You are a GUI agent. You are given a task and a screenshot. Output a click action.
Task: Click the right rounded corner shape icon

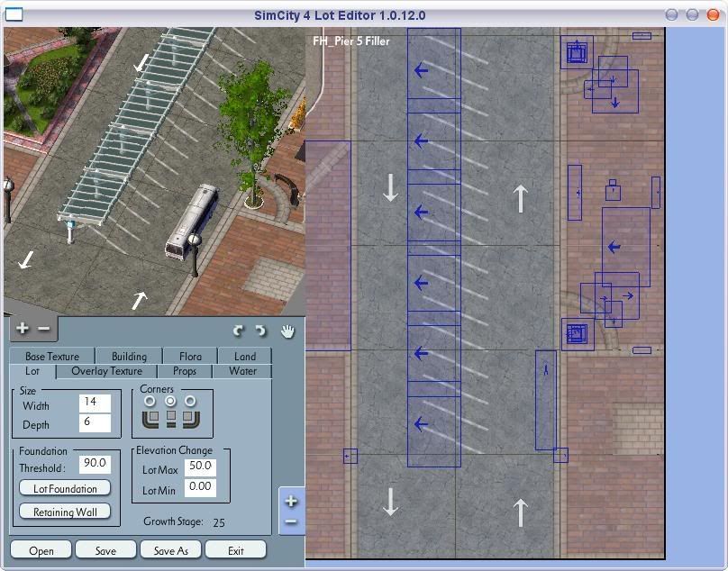pos(191,419)
